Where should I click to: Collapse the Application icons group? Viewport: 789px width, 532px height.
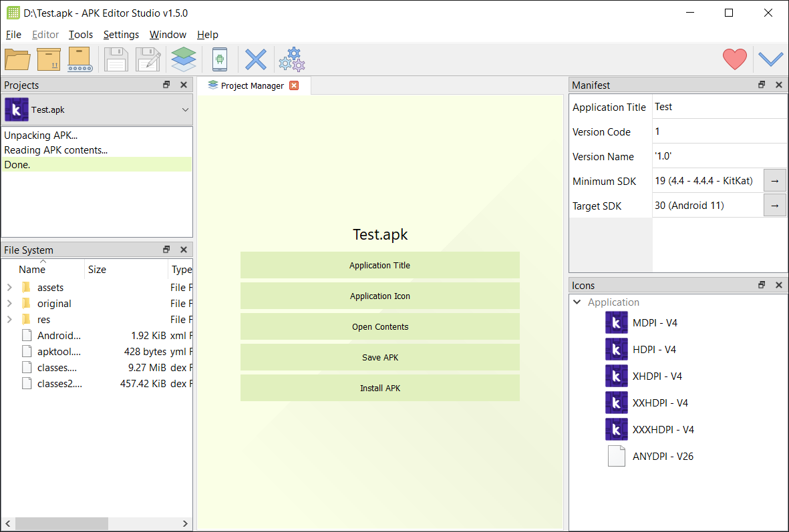click(x=577, y=302)
